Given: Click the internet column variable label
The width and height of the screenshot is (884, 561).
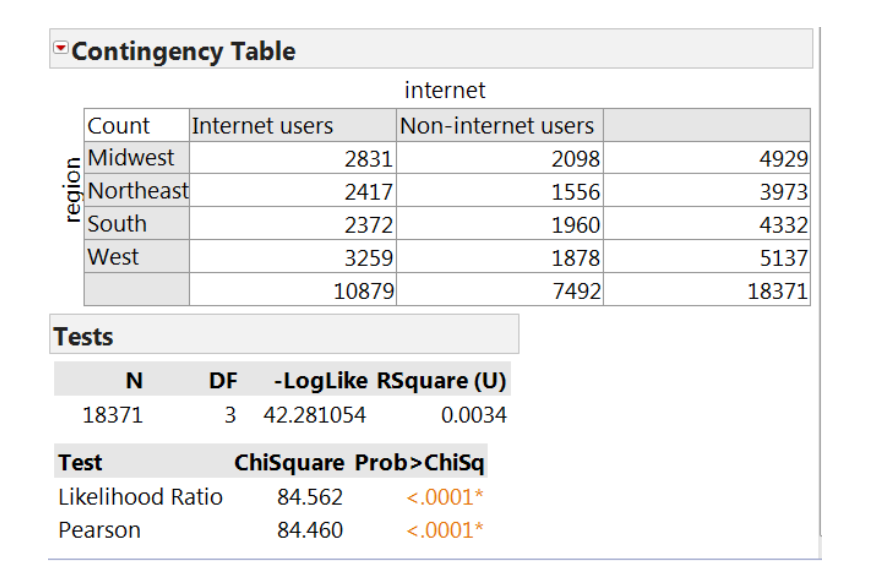Looking at the screenshot, I should (444, 90).
